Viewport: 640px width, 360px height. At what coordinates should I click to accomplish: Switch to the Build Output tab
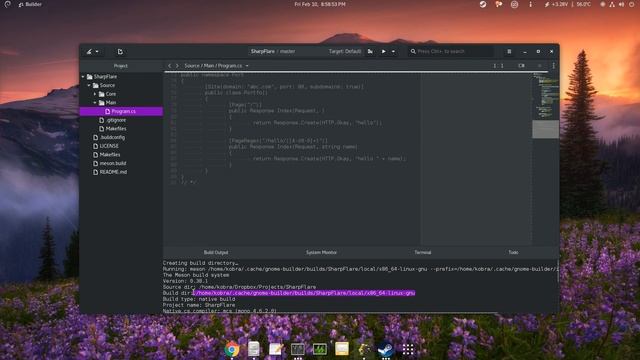(216, 252)
